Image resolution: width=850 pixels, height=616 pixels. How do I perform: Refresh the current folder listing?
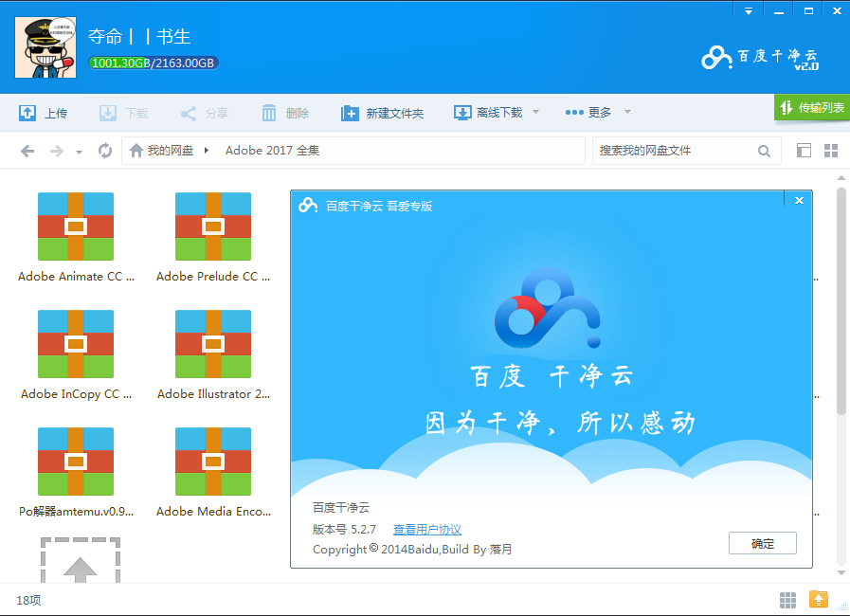click(105, 150)
